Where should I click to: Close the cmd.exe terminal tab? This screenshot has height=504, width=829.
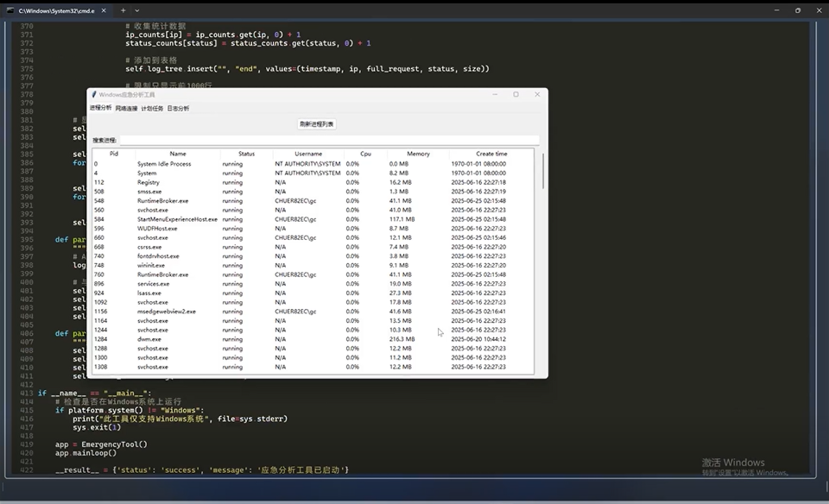point(104,10)
